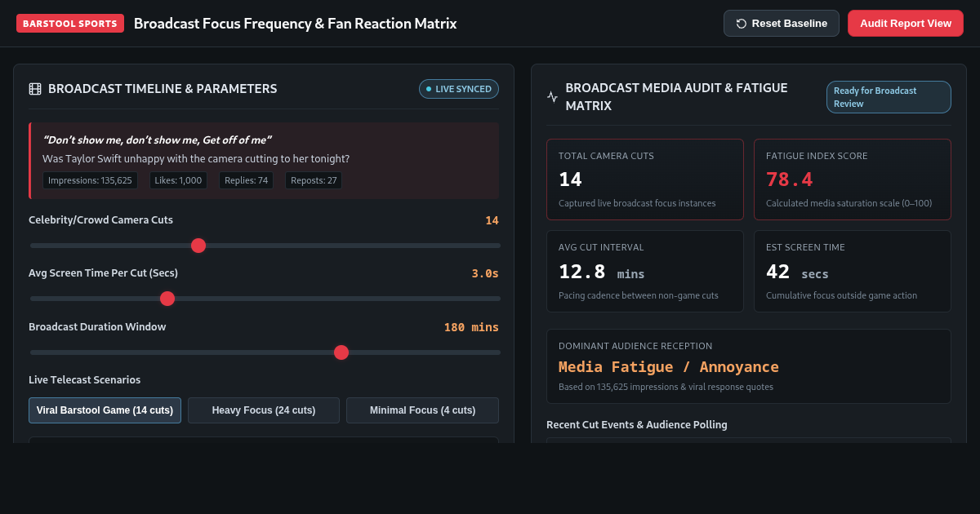Click the 180 mins duration value
The height and width of the screenshot is (514, 980).
click(471, 327)
